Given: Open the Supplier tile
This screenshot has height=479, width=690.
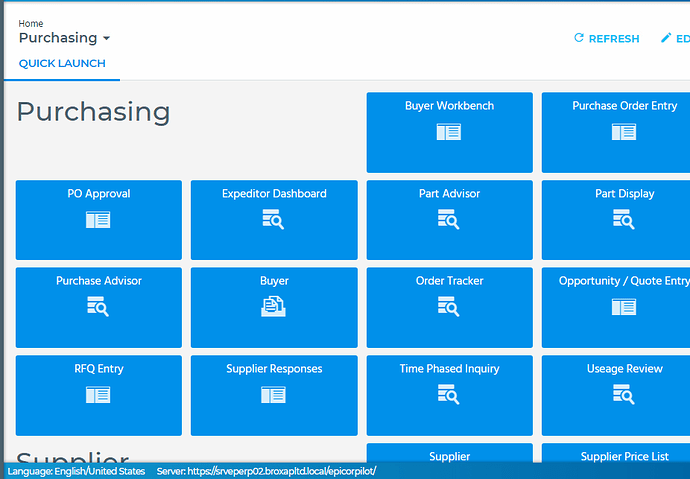Looking at the screenshot, I should [x=449, y=453].
